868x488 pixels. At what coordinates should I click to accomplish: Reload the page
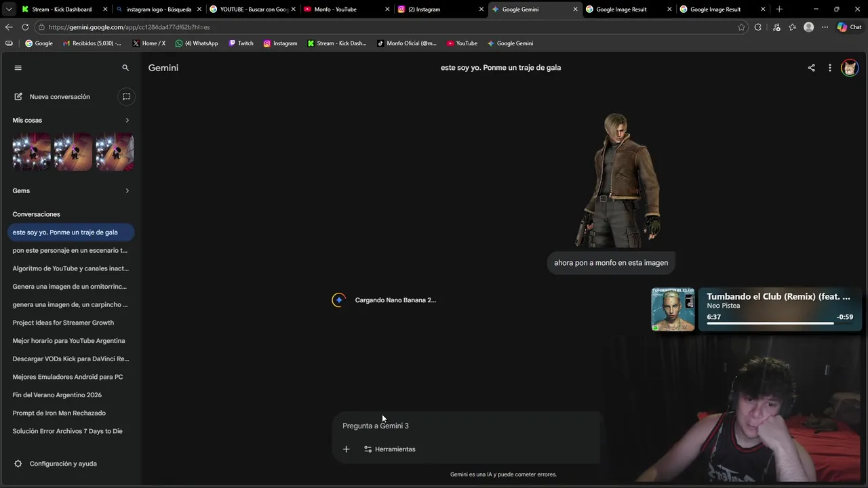(25, 27)
